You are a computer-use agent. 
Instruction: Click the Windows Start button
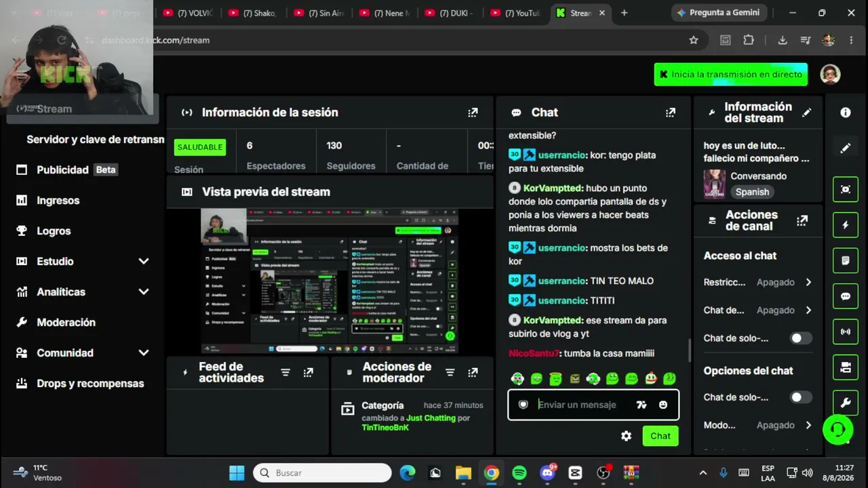pyautogui.click(x=237, y=472)
